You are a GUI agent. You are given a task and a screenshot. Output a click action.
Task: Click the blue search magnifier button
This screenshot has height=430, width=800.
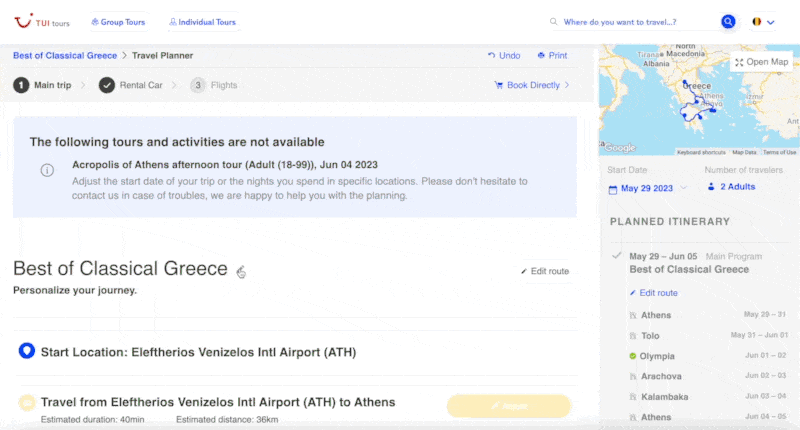click(x=729, y=21)
